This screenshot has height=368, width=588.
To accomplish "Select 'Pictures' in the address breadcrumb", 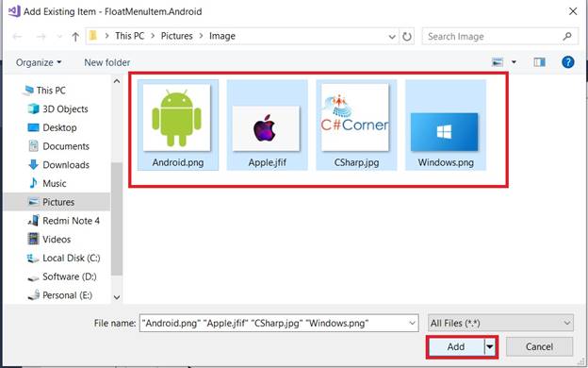I will pyautogui.click(x=176, y=36).
